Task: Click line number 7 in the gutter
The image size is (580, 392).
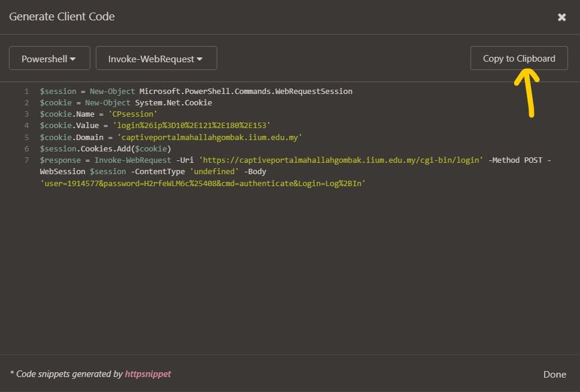Action: tap(26, 160)
